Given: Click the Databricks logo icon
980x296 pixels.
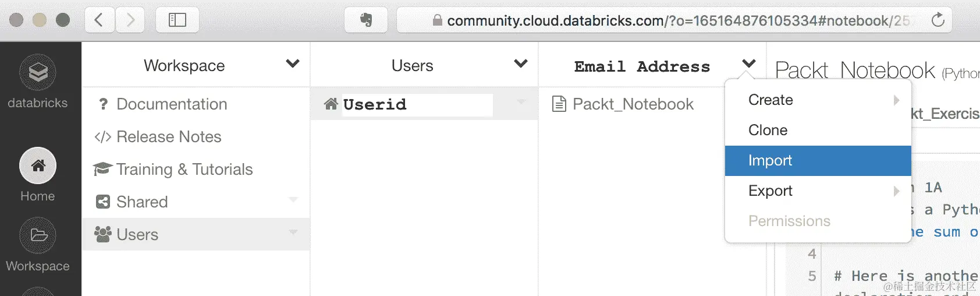Looking at the screenshot, I should 38,73.
